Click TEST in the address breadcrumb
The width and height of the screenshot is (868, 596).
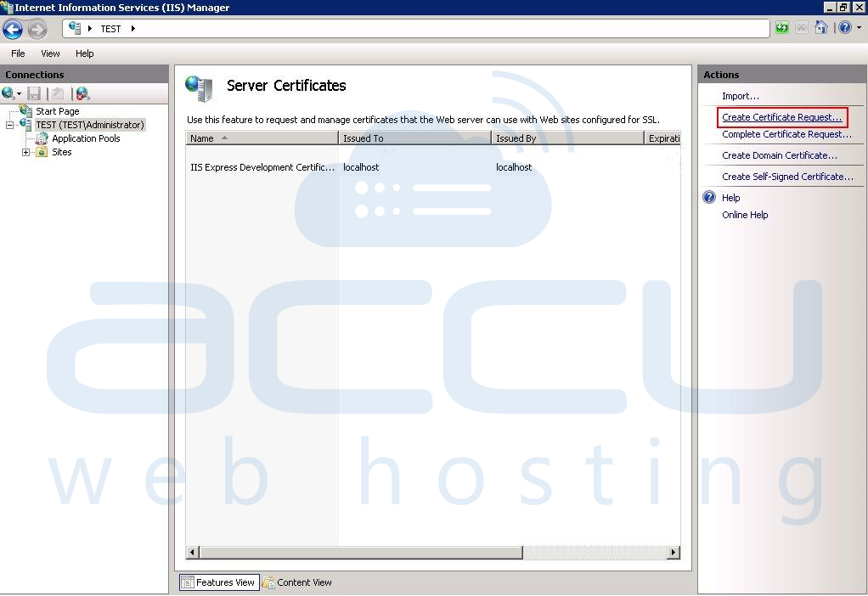tap(110, 29)
